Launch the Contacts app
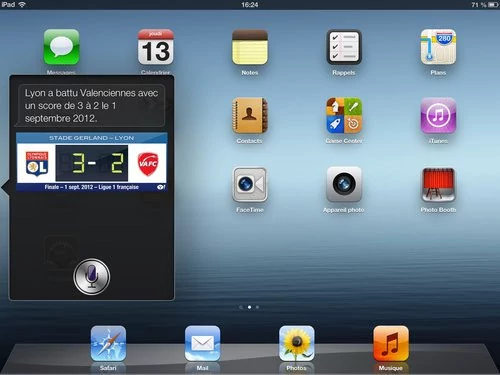The width and height of the screenshot is (500, 375). [250, 116]
